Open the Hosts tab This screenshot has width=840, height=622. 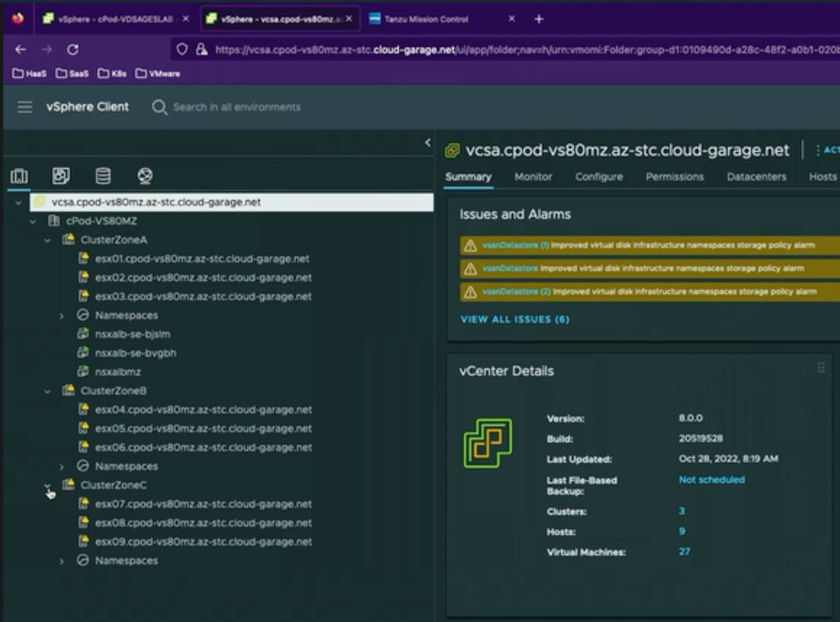pyautogui.click(x=823, y=177)
